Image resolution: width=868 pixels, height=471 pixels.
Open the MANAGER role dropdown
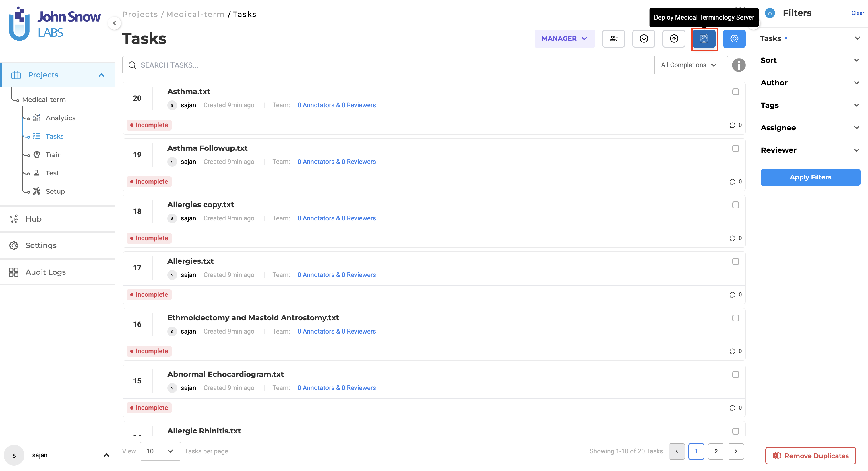point(564,38)
